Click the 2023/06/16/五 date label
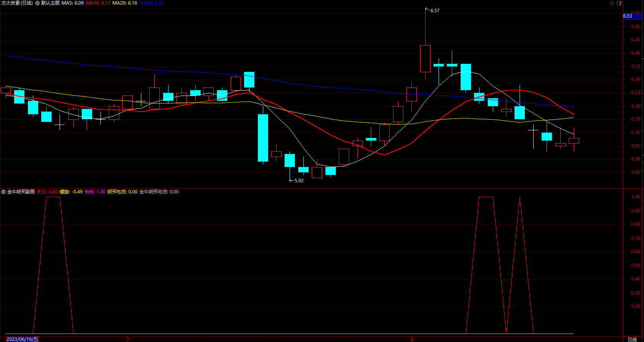Screen dimensions: 644x342 [x=23, y=339]
